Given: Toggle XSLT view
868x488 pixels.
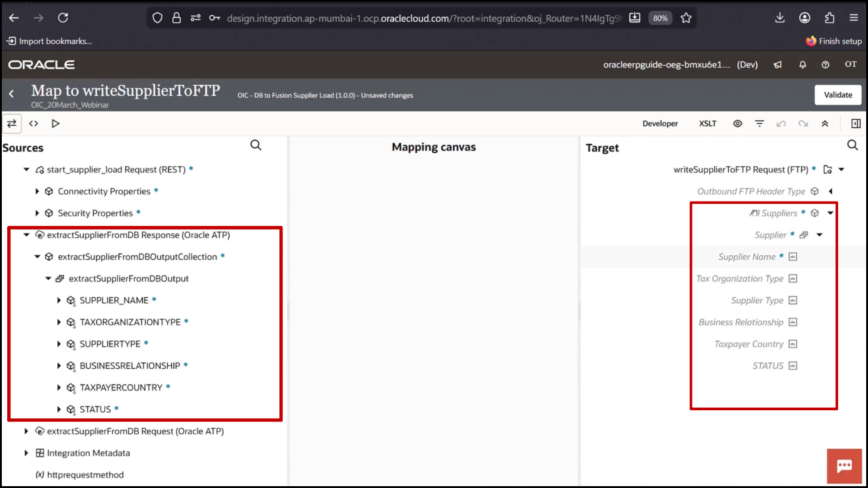Looking at the screenshot, I should click(x=708, y=123).
